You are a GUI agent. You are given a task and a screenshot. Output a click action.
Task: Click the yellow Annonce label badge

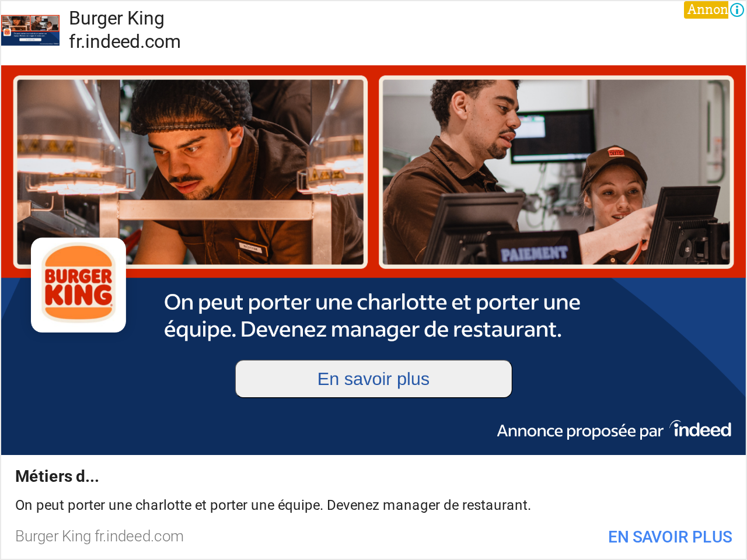[x=706, y=9]
